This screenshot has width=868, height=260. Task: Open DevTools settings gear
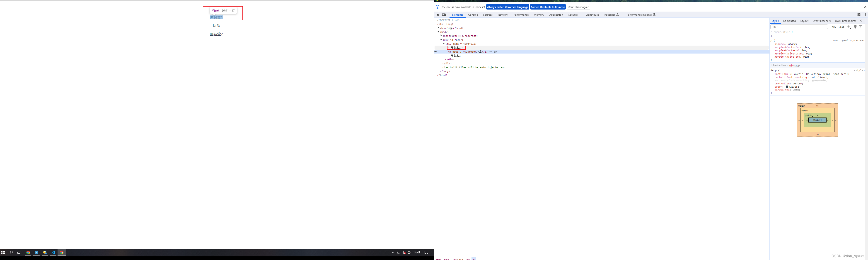[859, 15]
